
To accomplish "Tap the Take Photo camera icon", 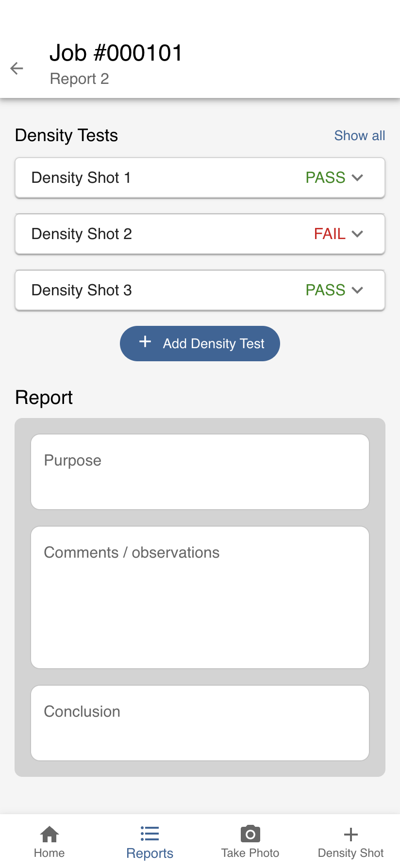I will click(250, 834).
